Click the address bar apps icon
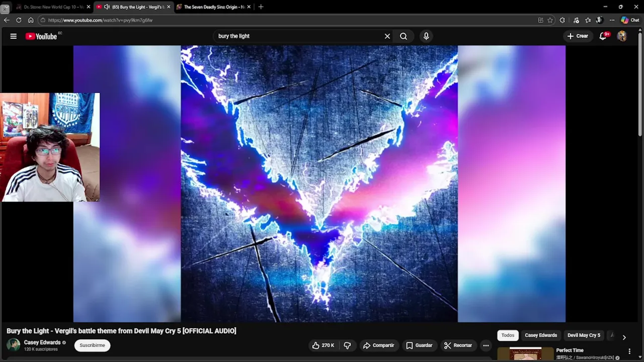The width and height of the screenshot is (644, 362). point(540,20)
